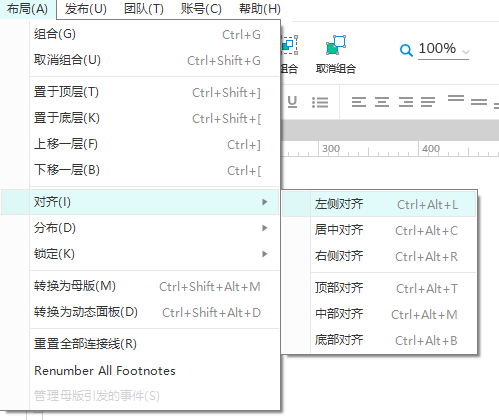Click the 取消组合 ungroup toolbar icon
This screenshot has width=499, height=420.
click(336, 45)
